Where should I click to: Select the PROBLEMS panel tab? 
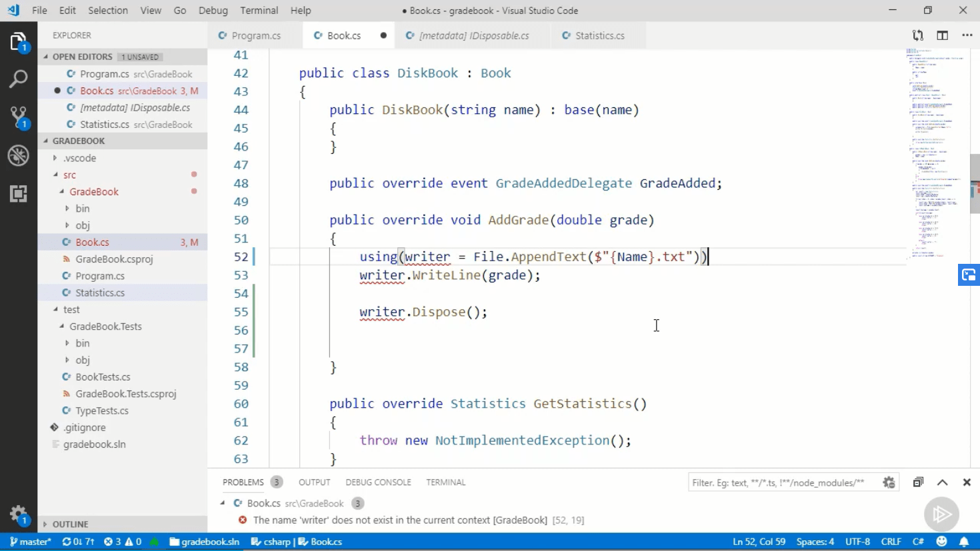243,482
